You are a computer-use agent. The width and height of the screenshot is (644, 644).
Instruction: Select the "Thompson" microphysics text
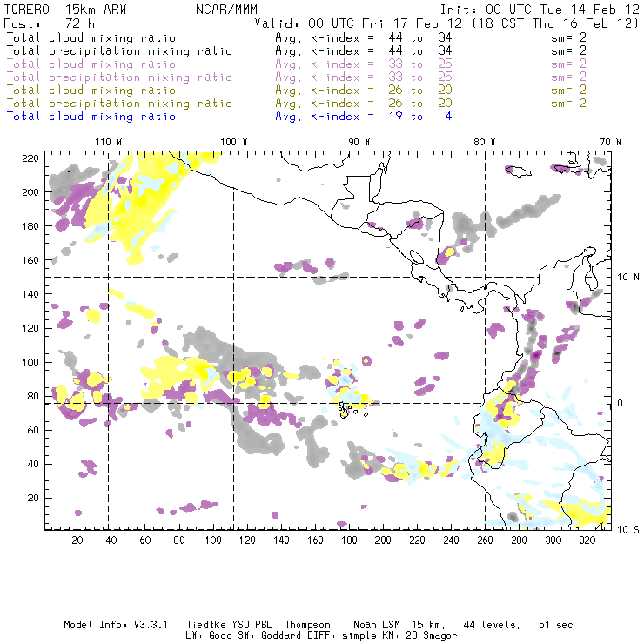click(307, 625)
